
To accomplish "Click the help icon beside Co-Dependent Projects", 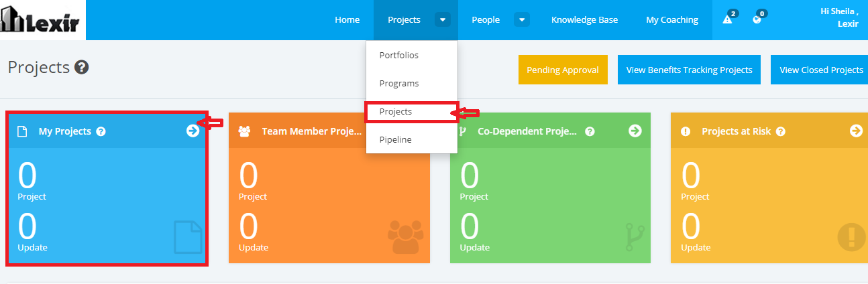I will 590,131.
